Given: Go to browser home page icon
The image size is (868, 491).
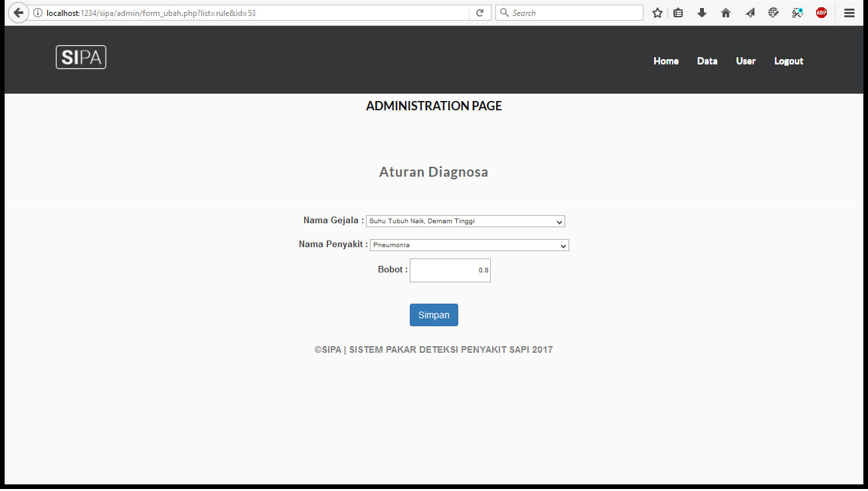Looking at the screenshot, I should coord(726,13).
